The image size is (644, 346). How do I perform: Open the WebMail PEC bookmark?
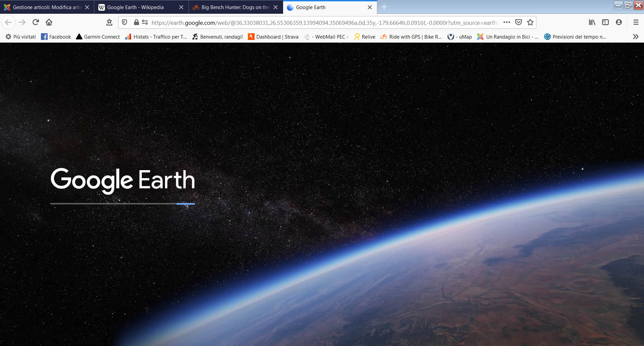[x=326, y=37]
